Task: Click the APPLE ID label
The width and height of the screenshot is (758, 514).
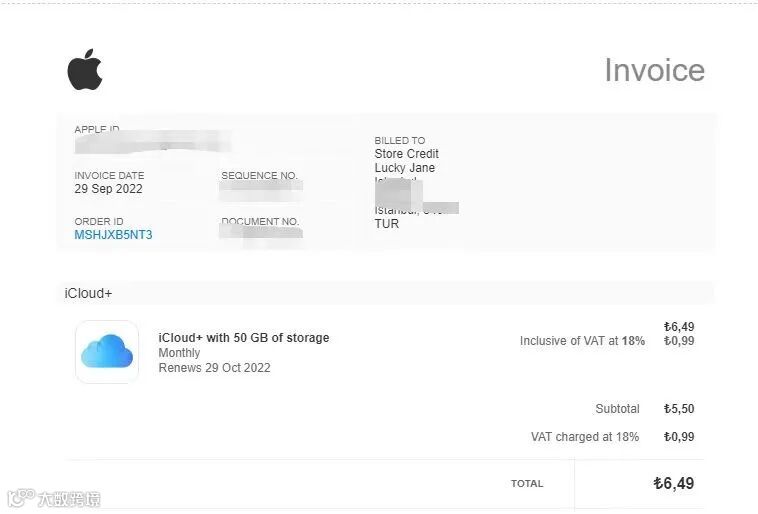Action: pyautogui.click(x=97, y=130)
